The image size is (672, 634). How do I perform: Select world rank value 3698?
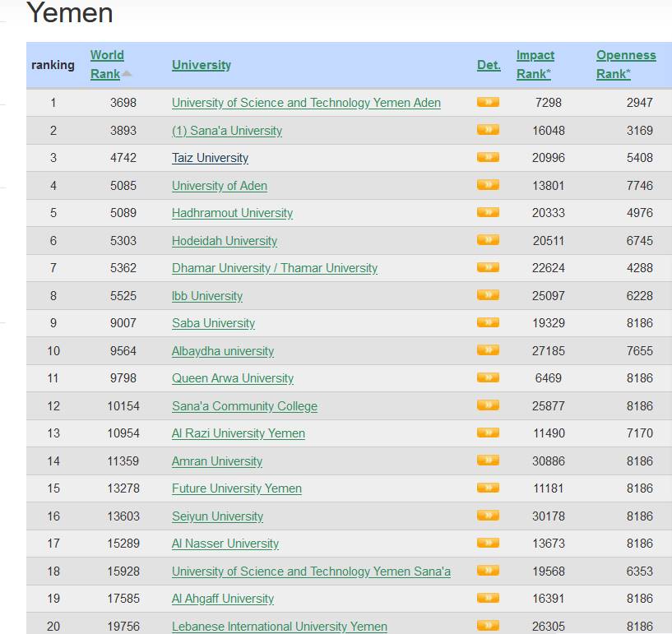pos(123,103)
